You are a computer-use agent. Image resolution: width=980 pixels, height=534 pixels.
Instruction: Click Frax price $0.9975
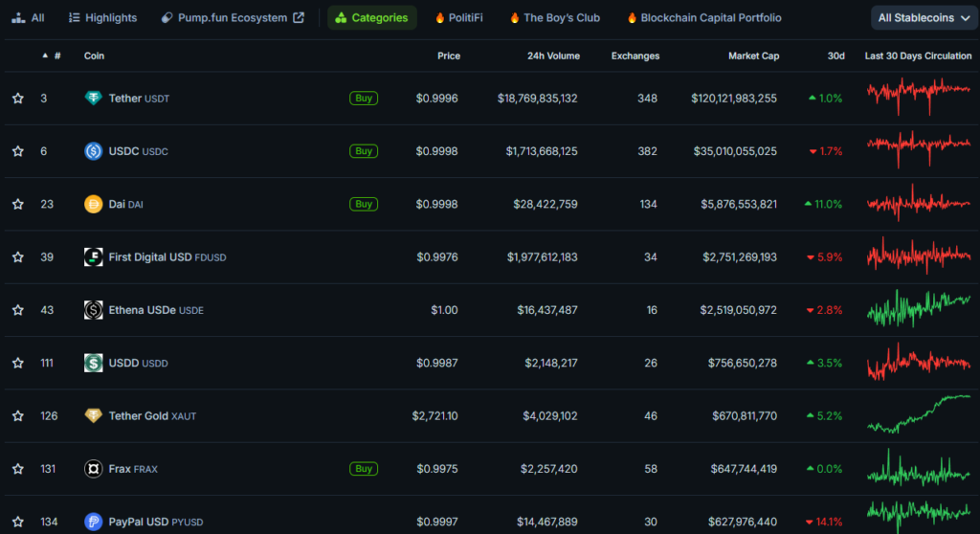click(x=436, y=469)
